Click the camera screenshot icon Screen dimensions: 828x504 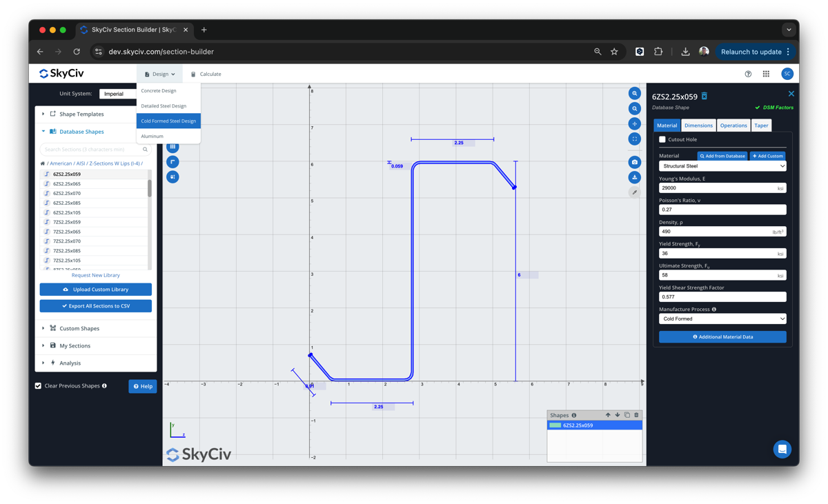[x=635, y=162]
